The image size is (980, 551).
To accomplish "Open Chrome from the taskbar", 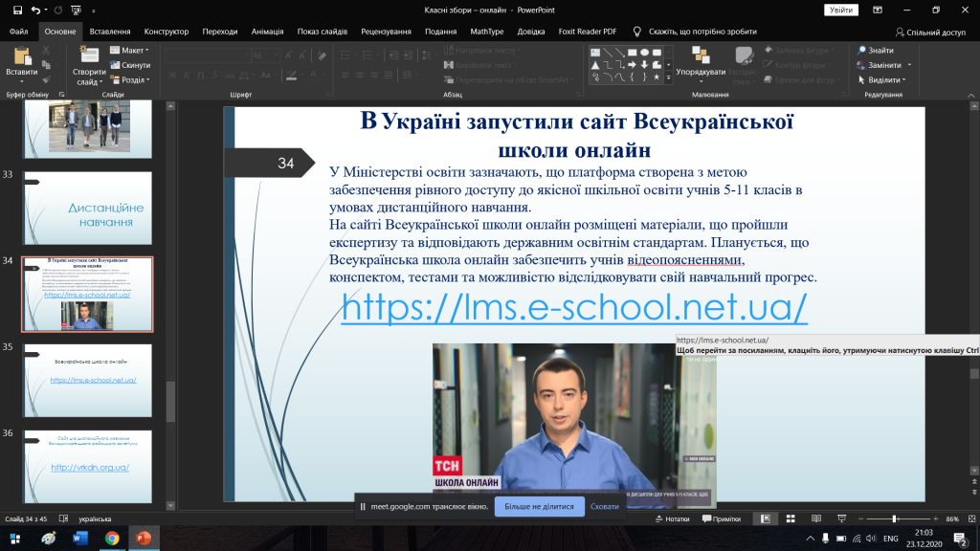I will [112, 539].
